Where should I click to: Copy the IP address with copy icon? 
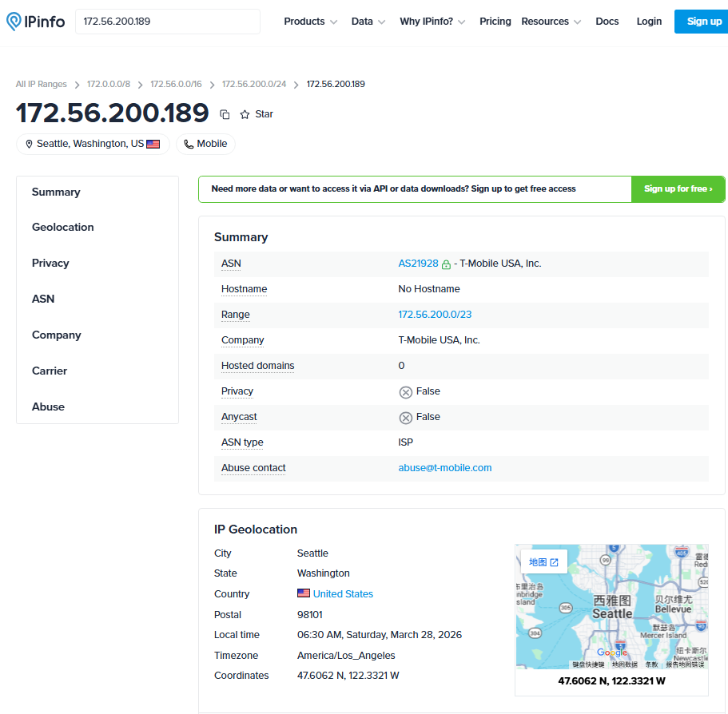click(x=225, y=114)
